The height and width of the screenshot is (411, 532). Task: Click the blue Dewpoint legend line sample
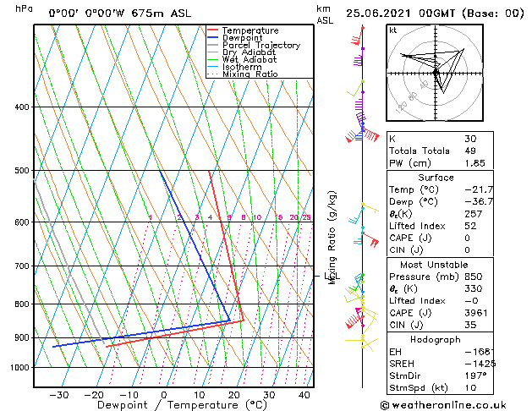click(212, 37)
